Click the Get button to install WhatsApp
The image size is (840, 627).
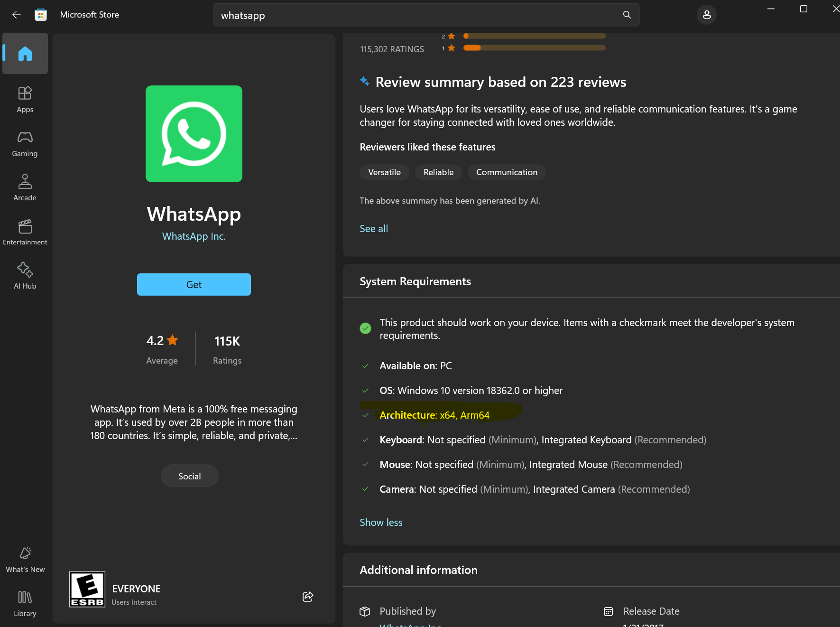194,284
